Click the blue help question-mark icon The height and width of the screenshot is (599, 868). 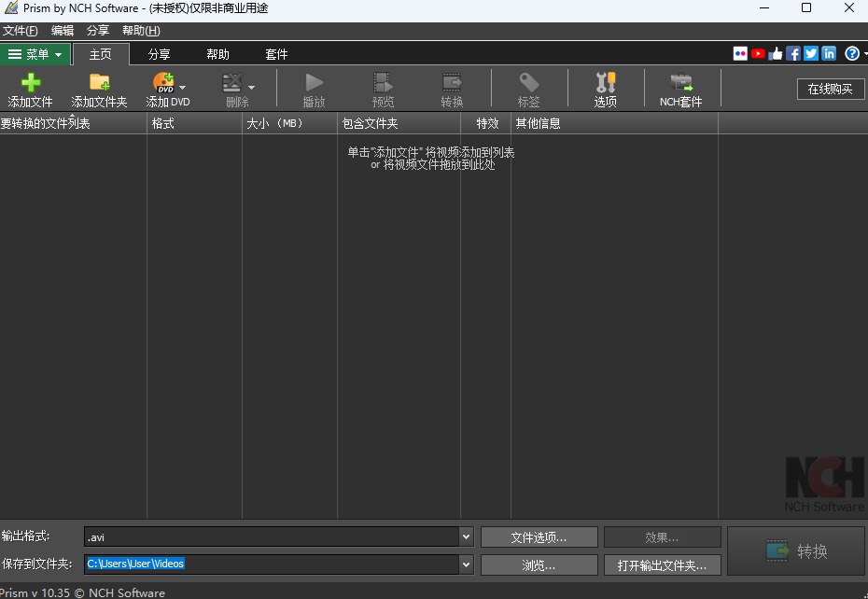pos(852,54)
